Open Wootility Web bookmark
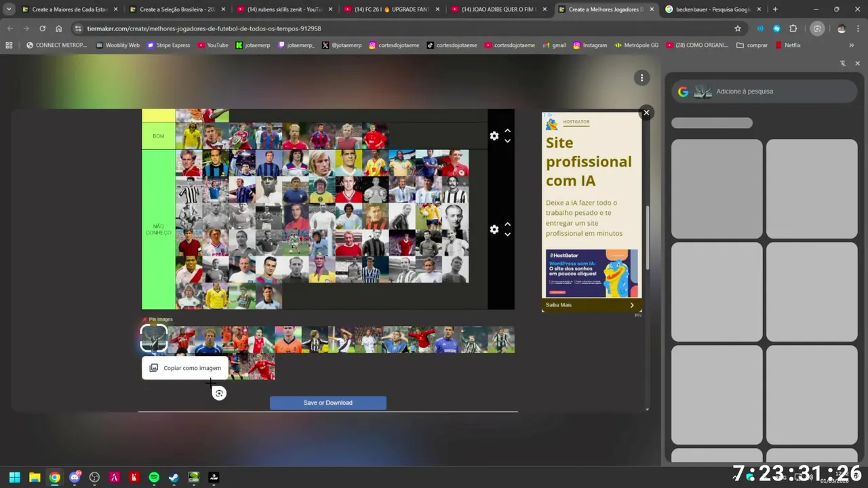This screenshot has height=488, width=868. 118,45
